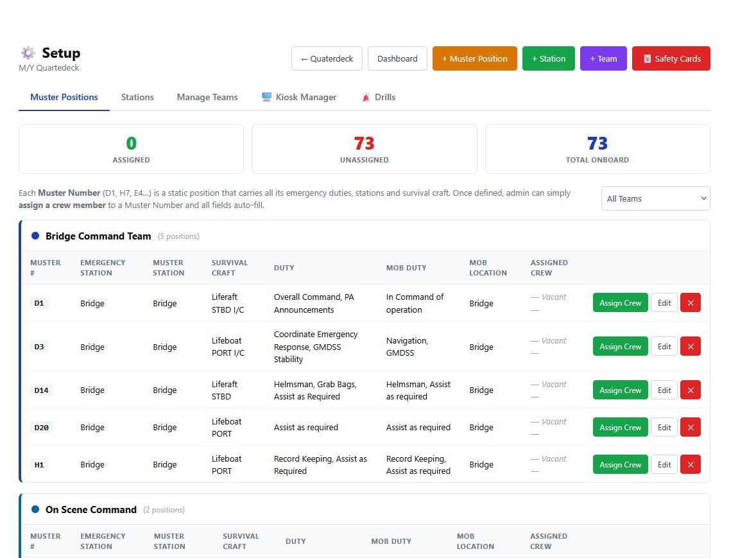Click the D3 muster number badge
Image resolution: width=756 pixels, height=558 pixels.
pos(39,346)
